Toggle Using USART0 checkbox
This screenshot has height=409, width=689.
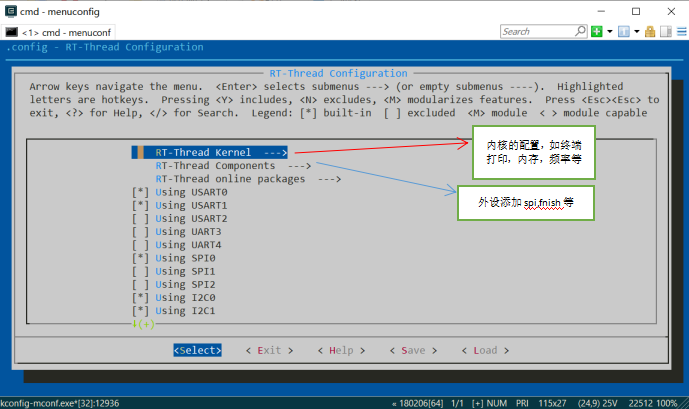[x=140, y=192]
